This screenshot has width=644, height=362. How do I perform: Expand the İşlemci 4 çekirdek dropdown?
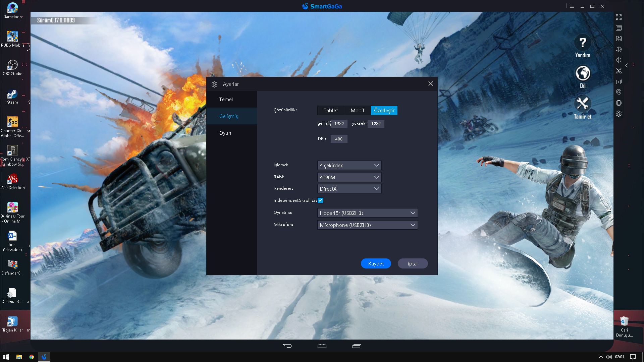coord(349,165)
